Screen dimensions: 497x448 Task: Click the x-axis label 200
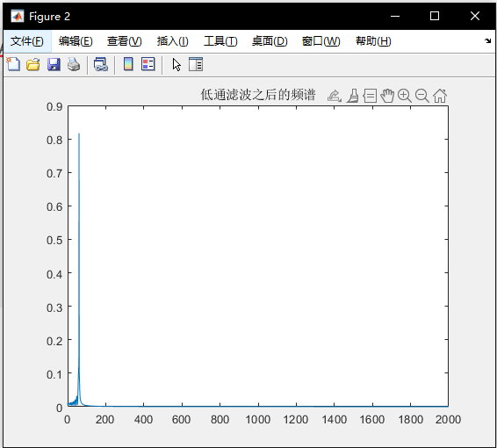pyautogui.click(x=104, y=420)
